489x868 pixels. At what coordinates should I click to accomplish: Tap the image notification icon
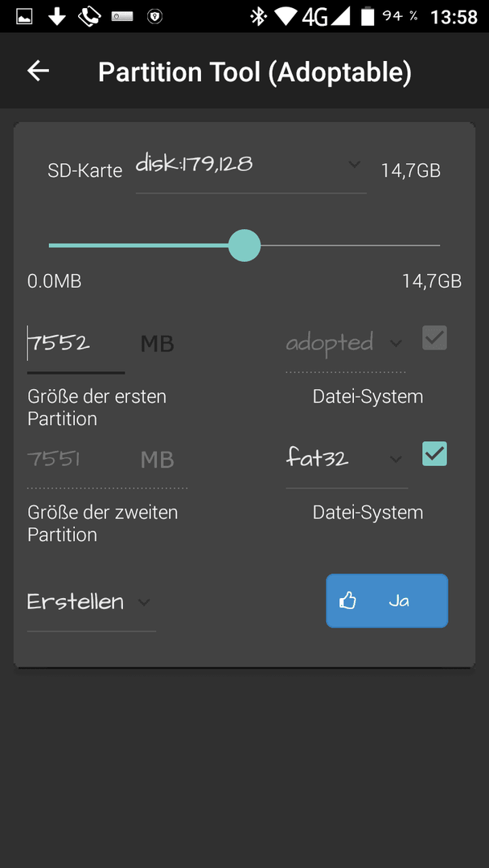tap(24, 17)
